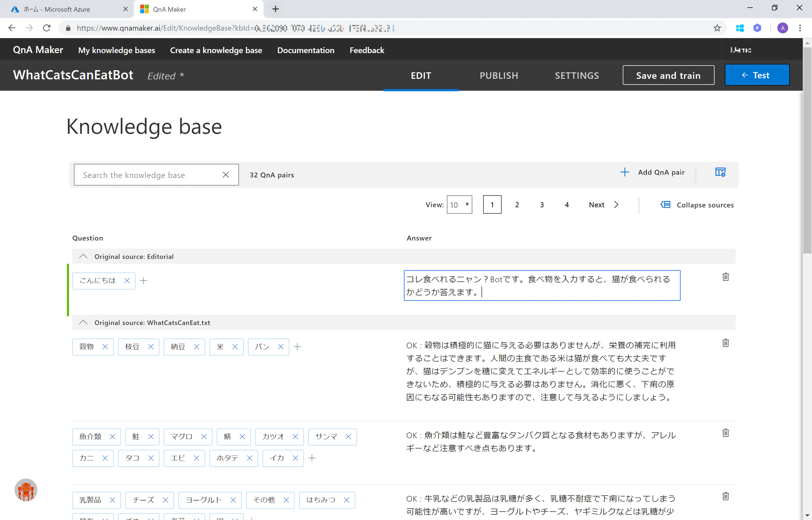This screenshot has width=812, height=520.
Task: Switch to the PUBLISH tab
Action: point(499,75)
